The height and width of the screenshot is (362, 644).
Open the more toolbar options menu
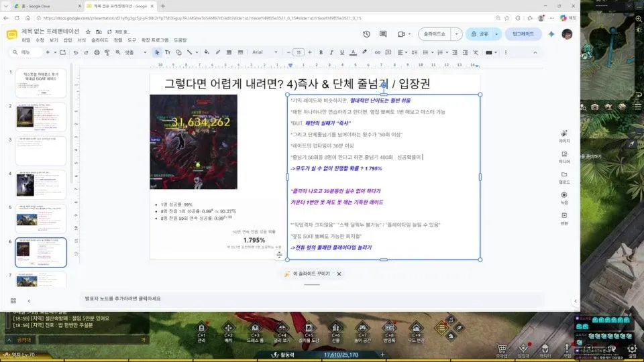click(x=506, y=52)
